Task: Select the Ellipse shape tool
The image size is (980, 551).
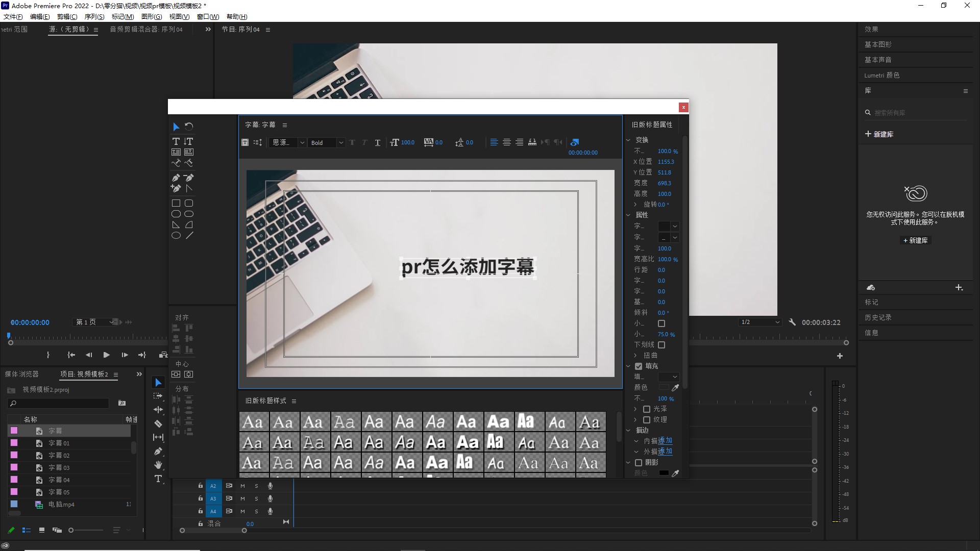Action: pyautogui.click(x=176, y=236)
